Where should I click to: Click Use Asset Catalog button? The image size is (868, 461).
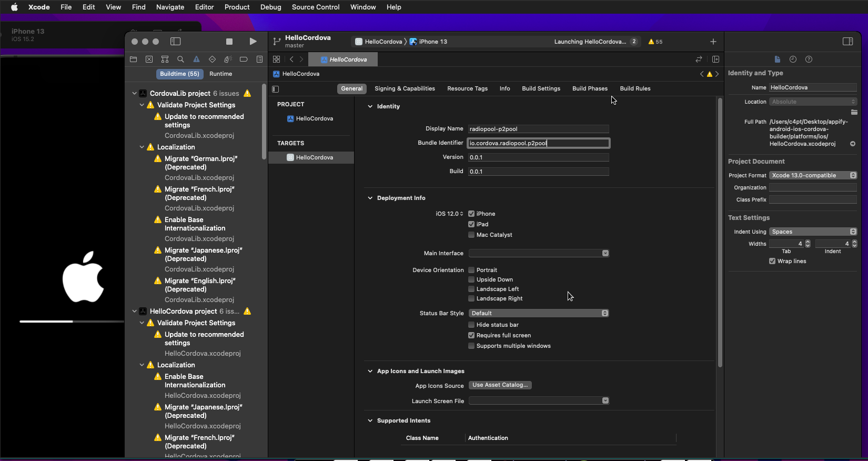(x=500, y=385)
